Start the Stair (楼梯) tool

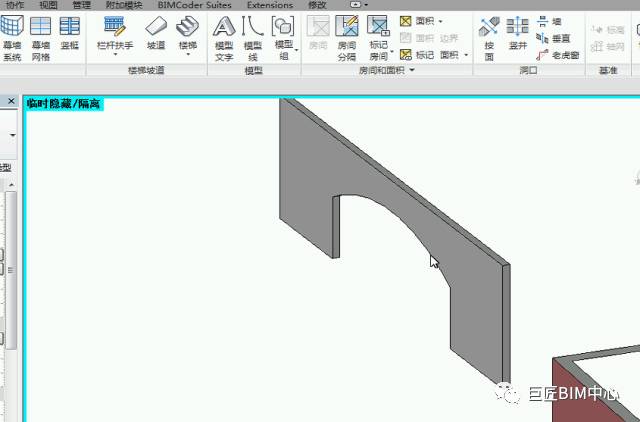coord(187,33)
